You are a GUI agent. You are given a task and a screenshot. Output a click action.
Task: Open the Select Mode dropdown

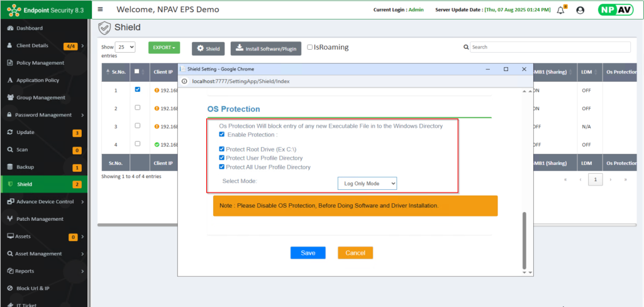tap(367, 183)
